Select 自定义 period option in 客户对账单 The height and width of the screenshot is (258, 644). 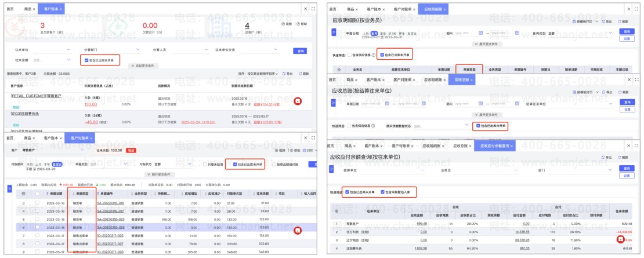click(57, 164)
